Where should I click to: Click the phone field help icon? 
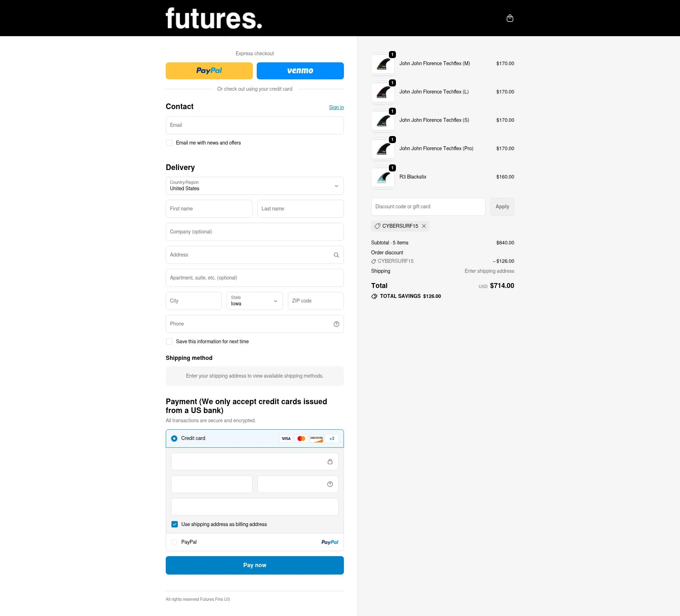pos(336,324)
